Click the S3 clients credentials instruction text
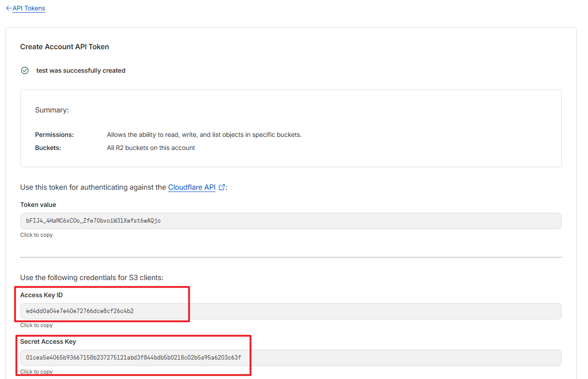Image resolution: width=588 pixels, height=379 pixels. click(x=92, y=277)
